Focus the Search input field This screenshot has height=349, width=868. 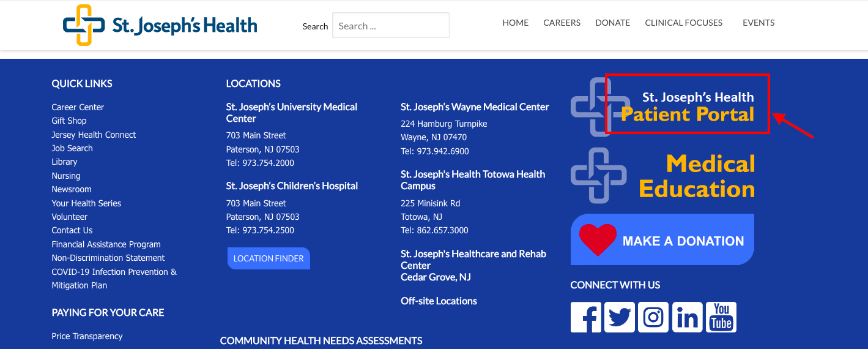[x=391, y=26]
